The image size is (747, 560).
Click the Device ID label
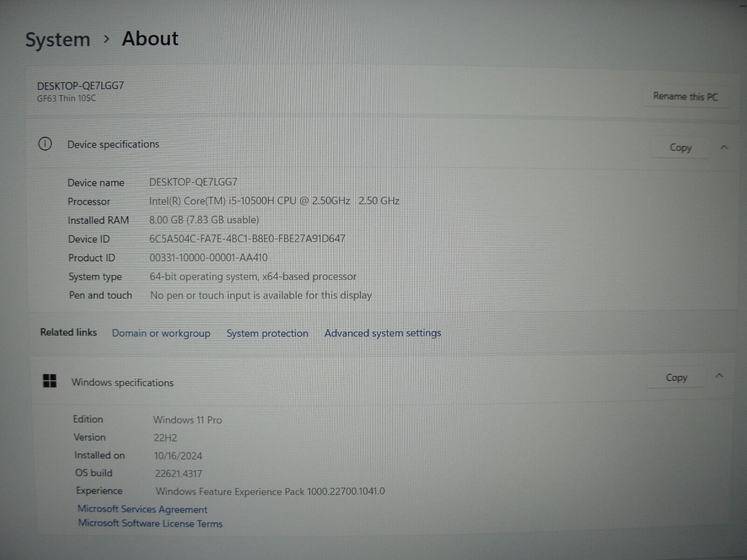89,239
